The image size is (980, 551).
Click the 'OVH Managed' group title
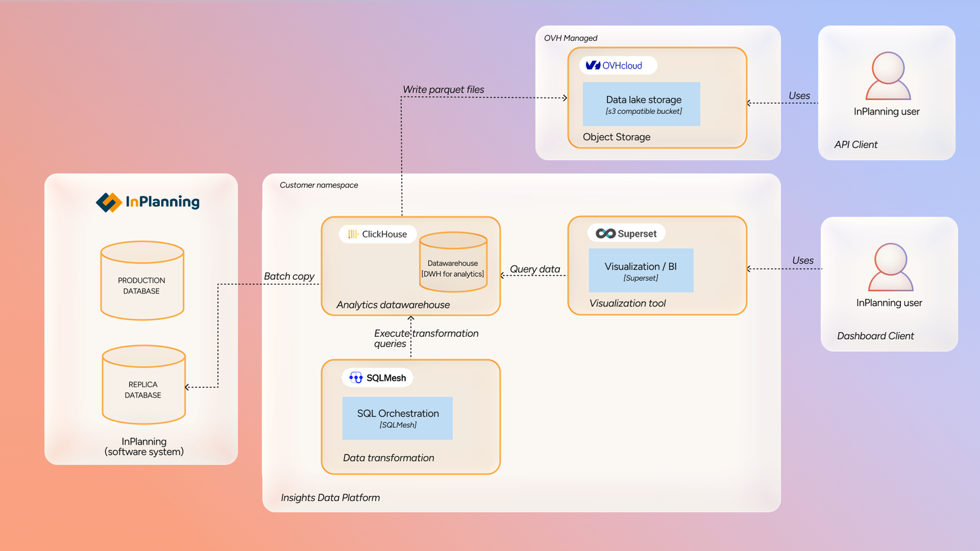tap(571, 38)
